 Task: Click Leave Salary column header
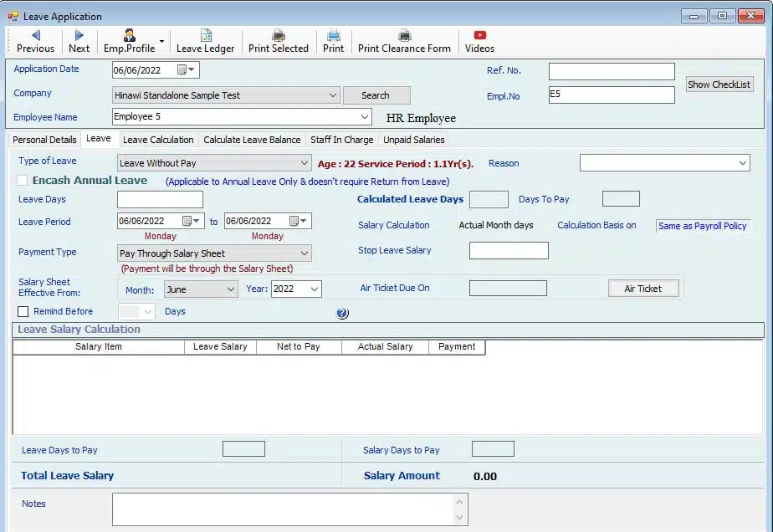220,346
